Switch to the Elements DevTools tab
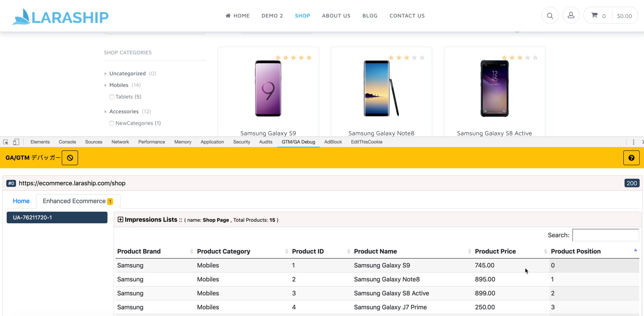The width and height of the screenshot is (644, 316). click(40, 142)
